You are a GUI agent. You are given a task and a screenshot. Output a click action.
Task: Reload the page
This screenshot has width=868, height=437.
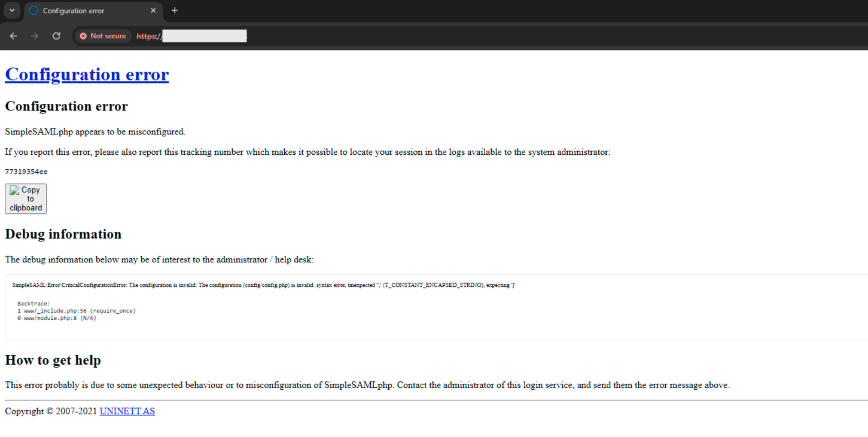pyautogui.click(x=56, y=36)
